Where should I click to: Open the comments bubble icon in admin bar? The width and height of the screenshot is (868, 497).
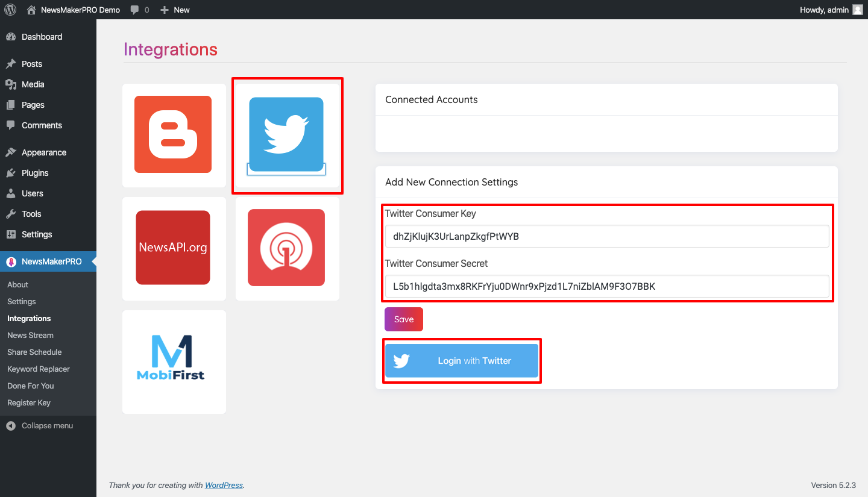coord(135,10)
